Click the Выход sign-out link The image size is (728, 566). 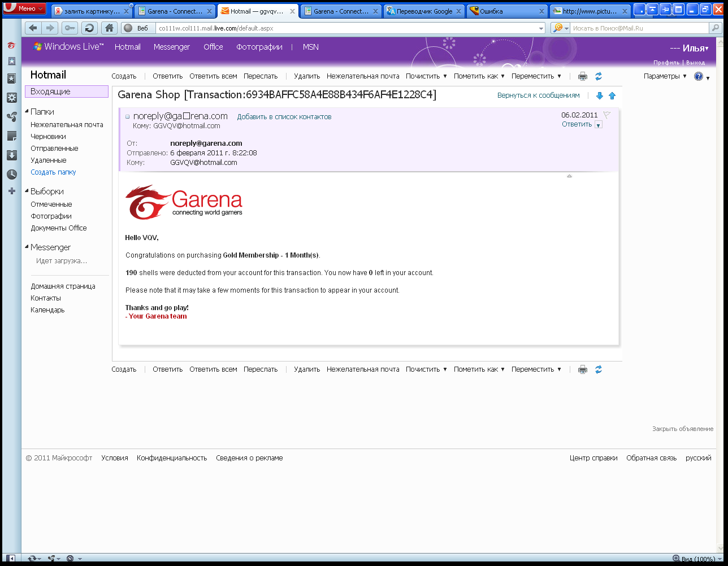coord(695,63)
